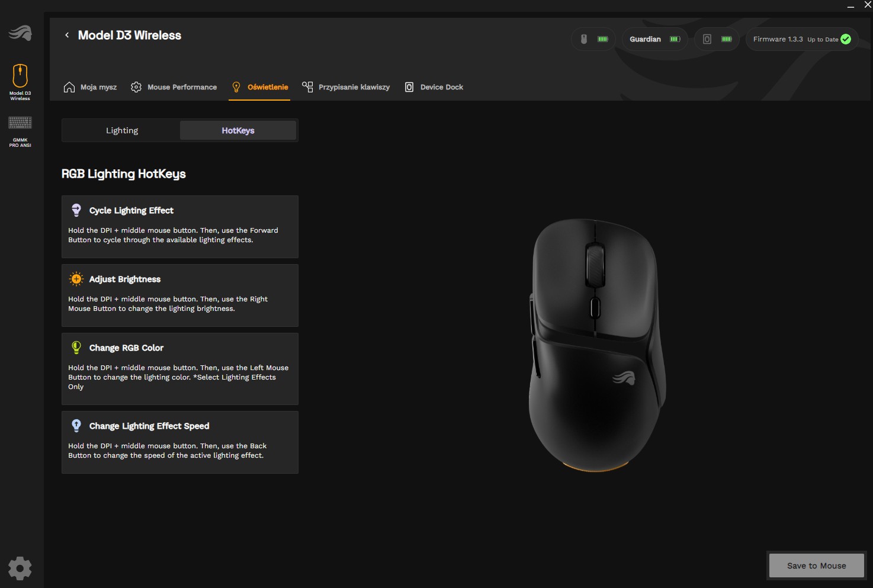The height and width of the screenshot is (588, 873).
Task: Click the back arrow beside Model D3 Wireless
Action: point(67,36)
